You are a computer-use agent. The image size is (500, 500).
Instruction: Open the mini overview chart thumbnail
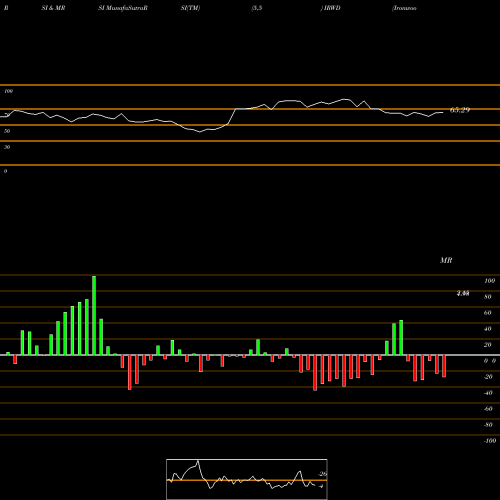pyautogui.click(x=247, y=479)
